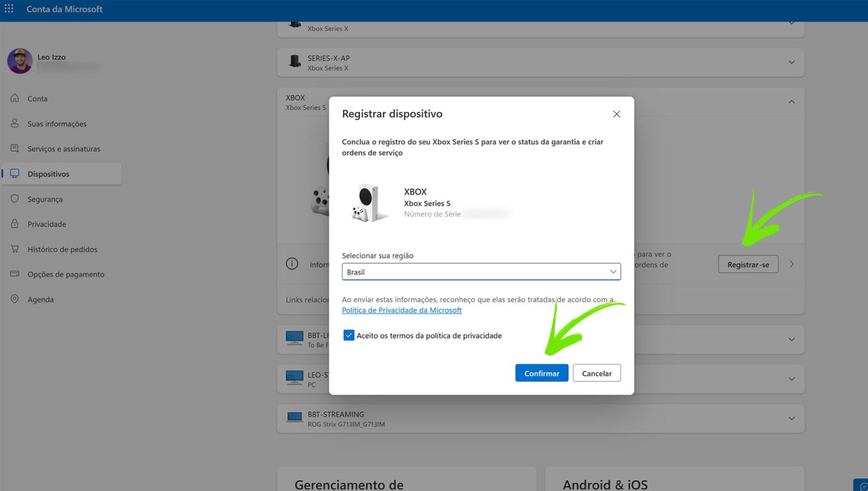Expand the BBT-STREAMING device card
This screenshot has width=868, height=491.
pyautogui.click(x=792, y=418)
